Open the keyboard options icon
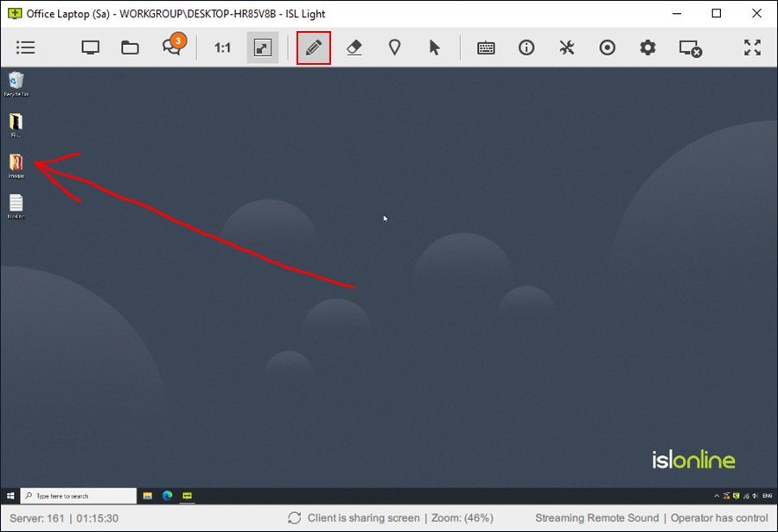Image resolution: width=778 pixels, height=532 pixels. (x=486, y=47)
